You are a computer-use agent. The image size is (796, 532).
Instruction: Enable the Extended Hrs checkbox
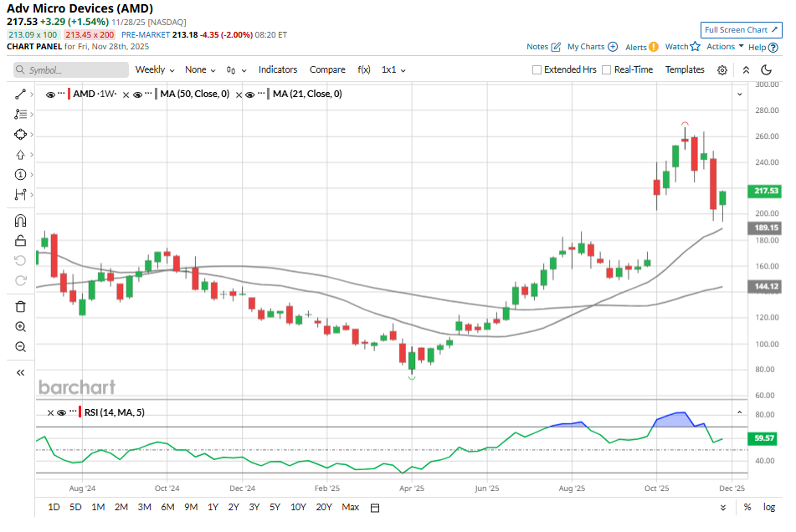click(537, 70)
